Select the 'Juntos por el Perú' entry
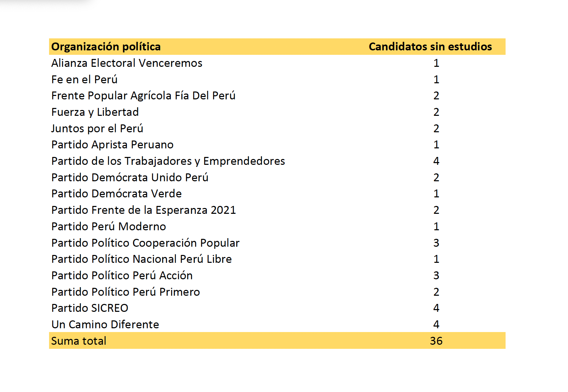This screenshot has height=392, width=568. click(97, 128)
